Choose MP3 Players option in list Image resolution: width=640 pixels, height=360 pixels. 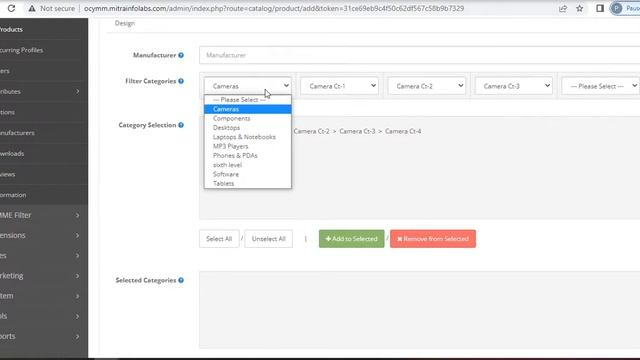pos(248,146)
